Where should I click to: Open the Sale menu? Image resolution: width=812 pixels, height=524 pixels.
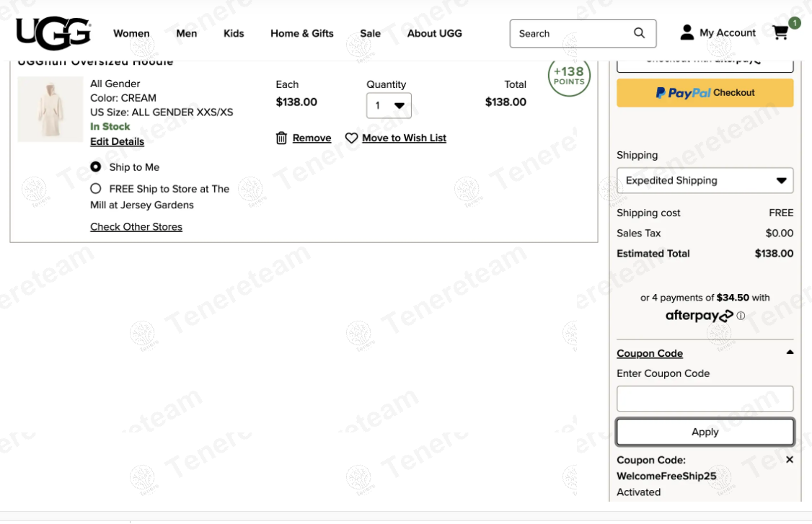point(370,33)
